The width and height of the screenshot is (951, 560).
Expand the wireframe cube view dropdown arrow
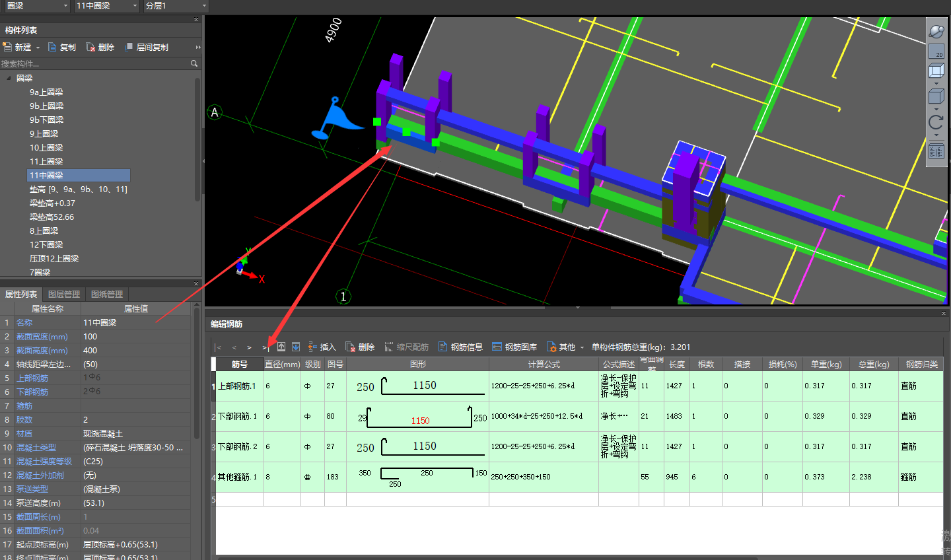coord(936,83)
